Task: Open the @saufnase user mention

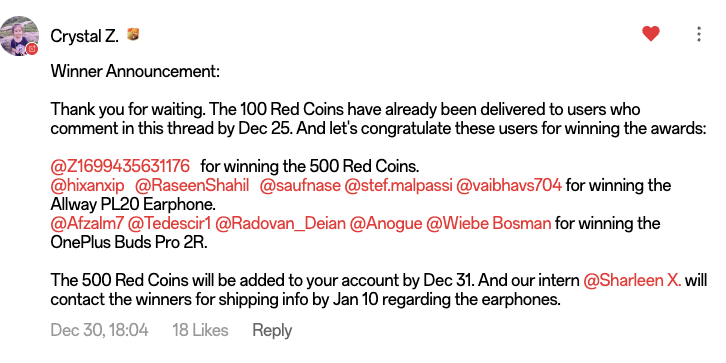Action: coord(300,186)
